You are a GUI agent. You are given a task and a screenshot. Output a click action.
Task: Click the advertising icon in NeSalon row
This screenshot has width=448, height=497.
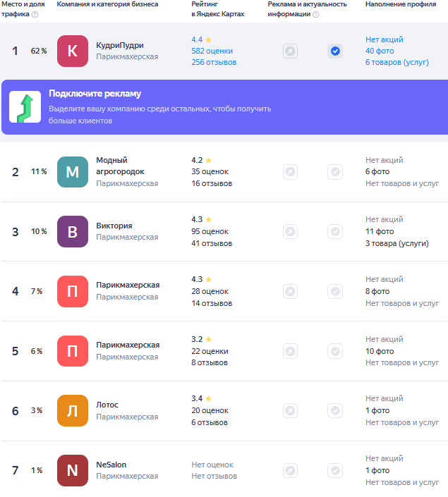290,470
